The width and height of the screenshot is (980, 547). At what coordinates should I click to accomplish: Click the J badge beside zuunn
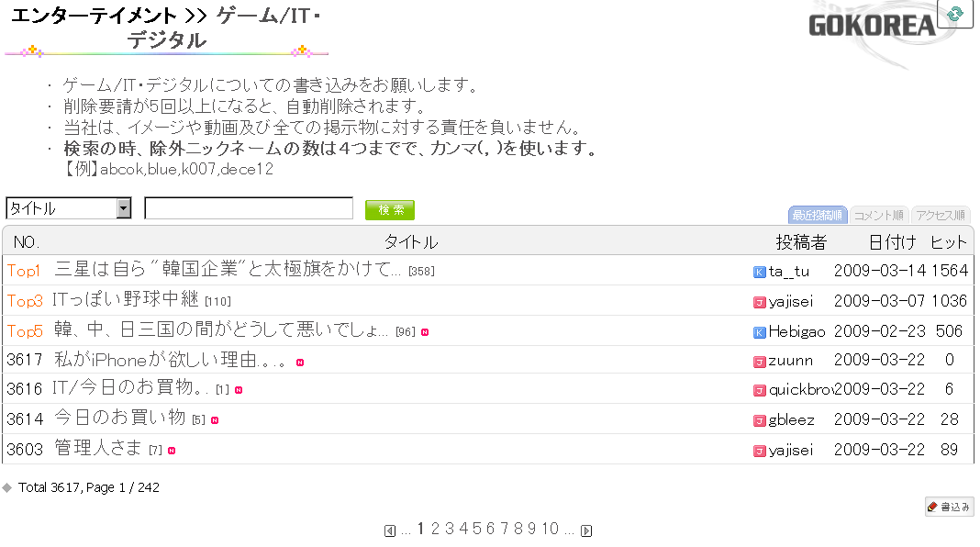pyautogui.click(x=759, y=363)
